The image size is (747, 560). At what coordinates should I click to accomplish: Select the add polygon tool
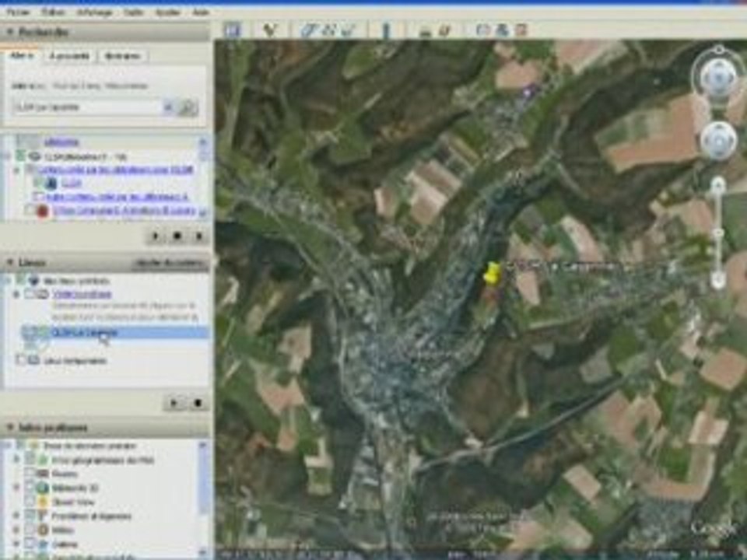[309, 30]
